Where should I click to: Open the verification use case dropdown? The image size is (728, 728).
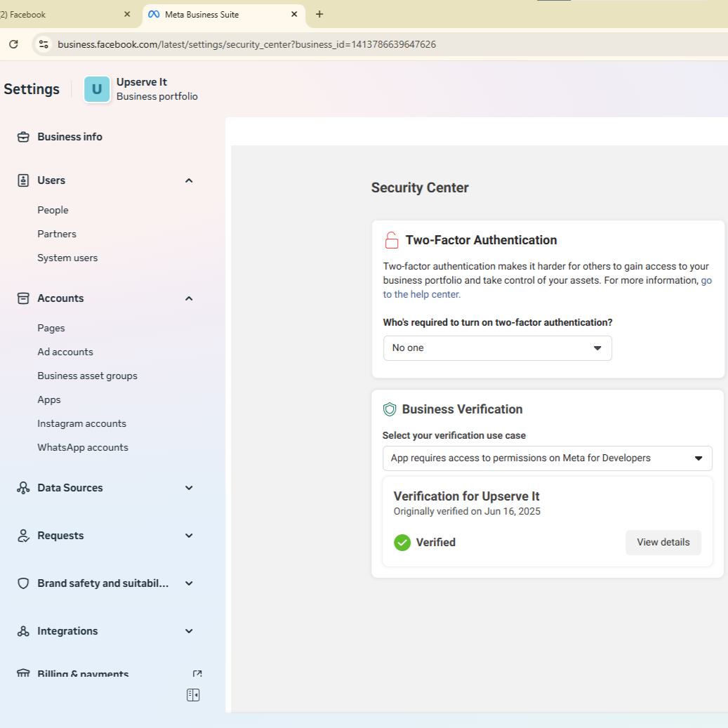pyautogui.click(x=548, y=458)
